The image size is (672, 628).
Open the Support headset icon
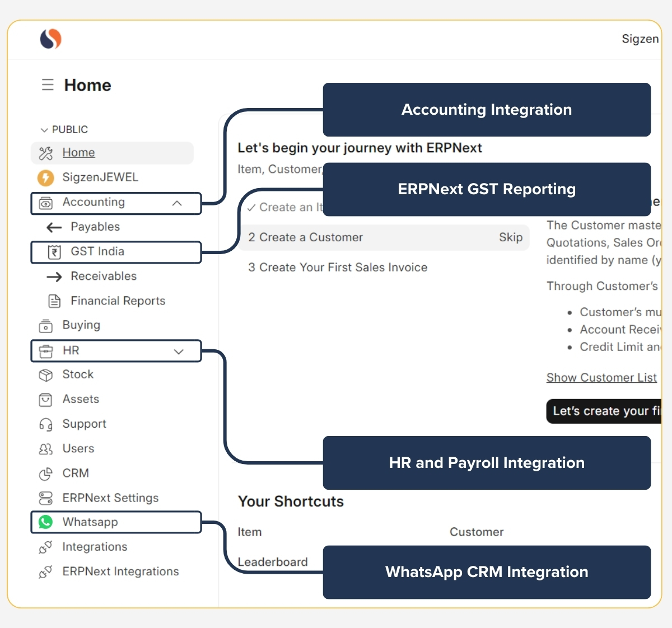47,424
